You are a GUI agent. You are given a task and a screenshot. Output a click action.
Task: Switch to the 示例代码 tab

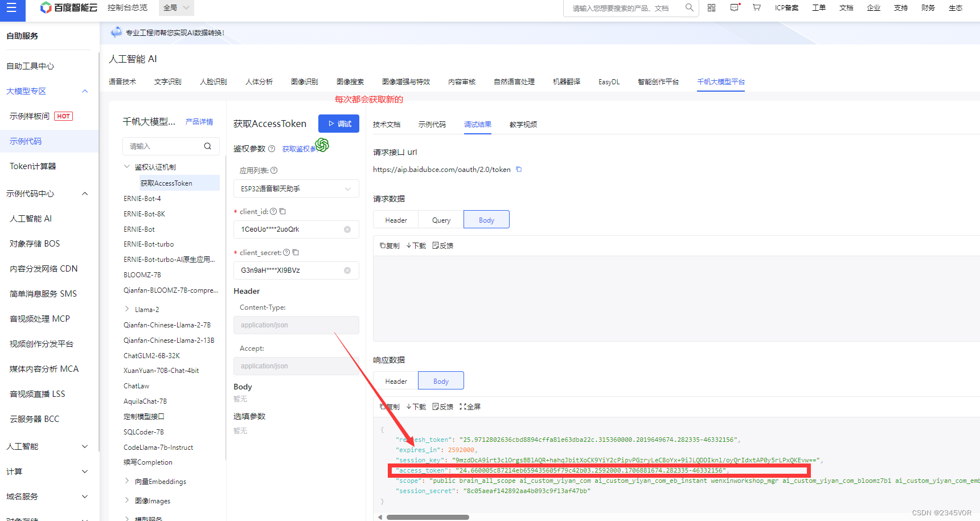(x=432, y=124)
